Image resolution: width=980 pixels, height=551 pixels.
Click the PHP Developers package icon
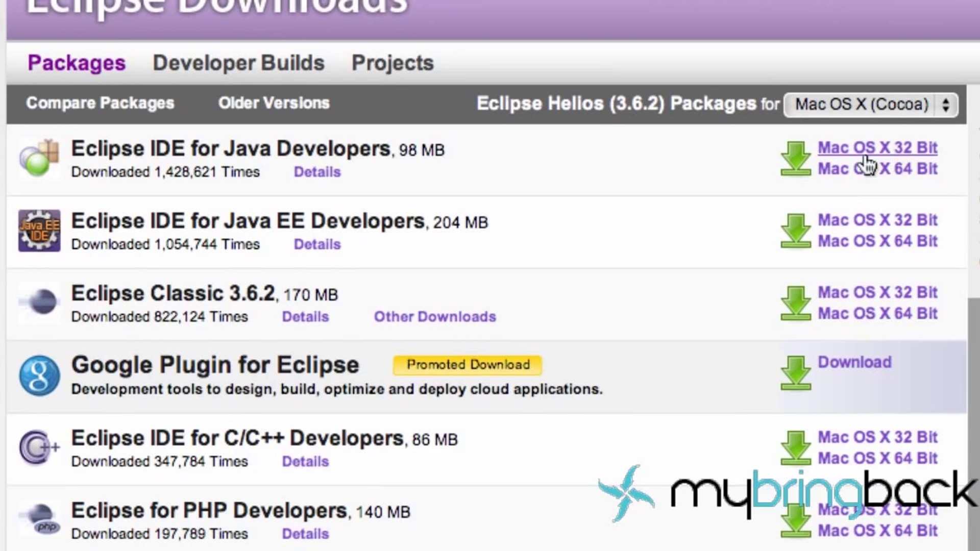tap(39, 519)
